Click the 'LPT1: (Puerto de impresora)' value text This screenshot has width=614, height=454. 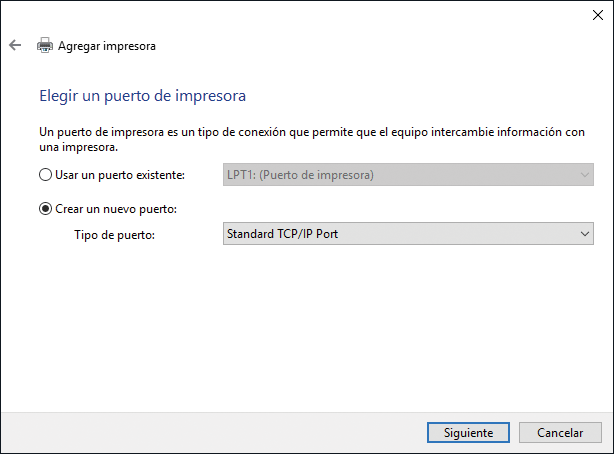click(x=300, y=175)
